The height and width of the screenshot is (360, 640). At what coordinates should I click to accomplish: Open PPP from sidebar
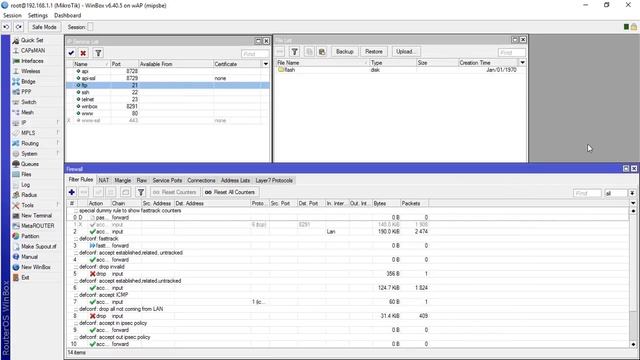pyautogui.click(x=26, y=92)
